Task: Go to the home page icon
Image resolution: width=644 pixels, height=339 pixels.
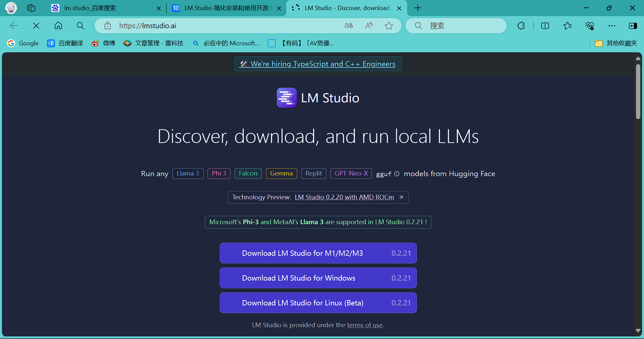Action: (x=58, y=26)
